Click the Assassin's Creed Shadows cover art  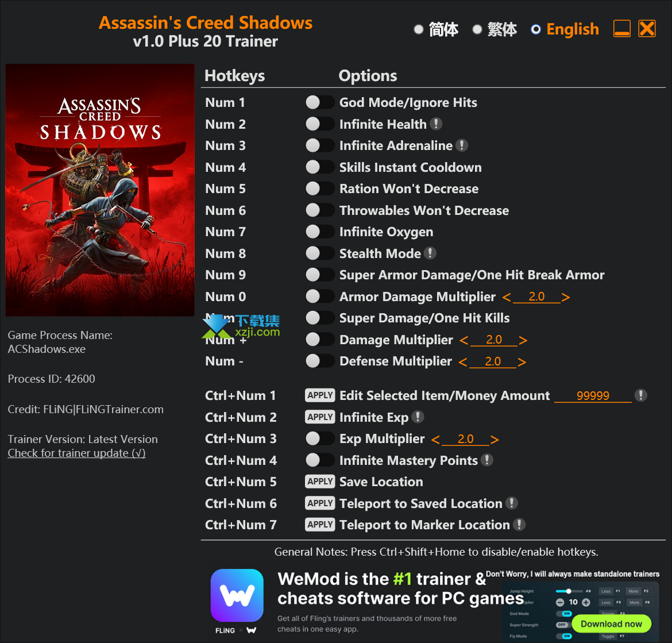[100, 190]
